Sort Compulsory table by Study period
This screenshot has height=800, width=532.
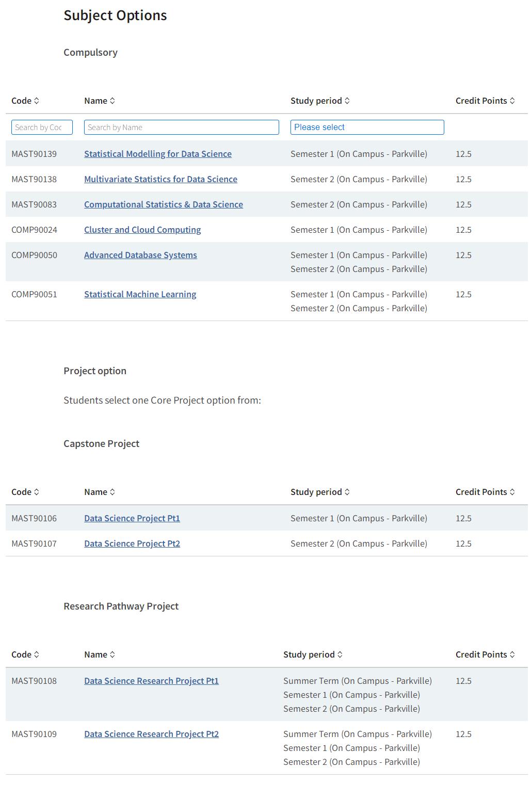coord(320,101)
